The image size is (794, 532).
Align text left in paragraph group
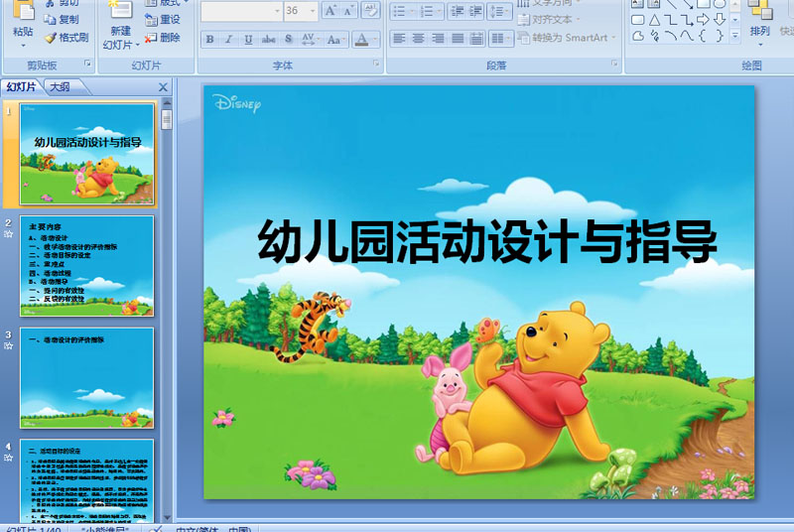coord(400,39)
